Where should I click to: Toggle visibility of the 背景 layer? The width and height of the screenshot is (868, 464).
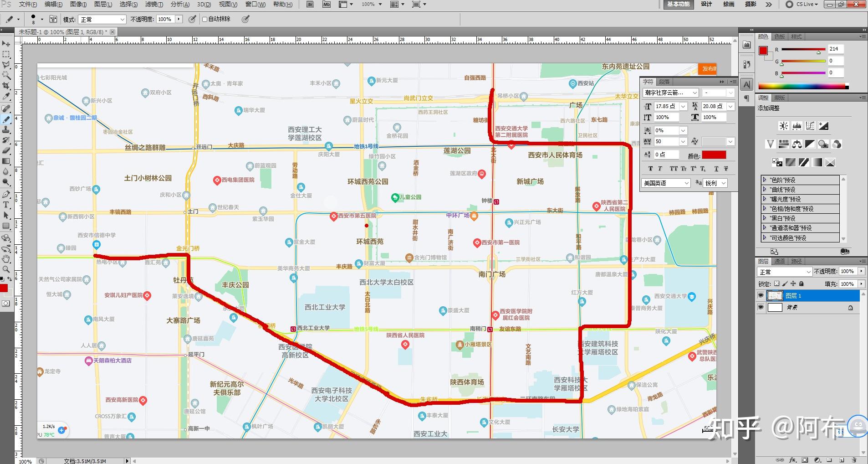(761, 307)
